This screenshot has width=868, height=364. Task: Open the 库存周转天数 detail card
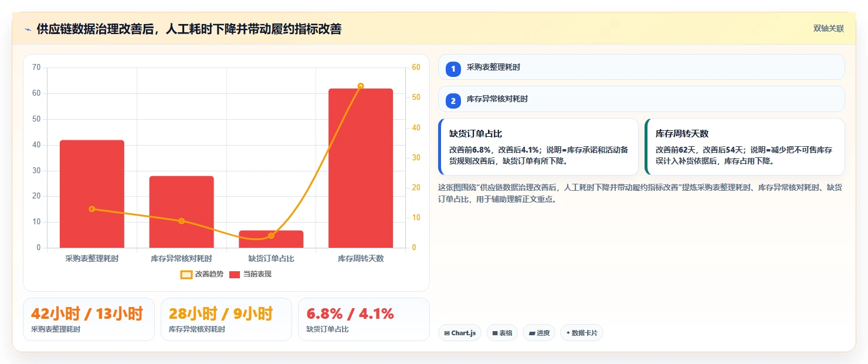tap(745, 147)
